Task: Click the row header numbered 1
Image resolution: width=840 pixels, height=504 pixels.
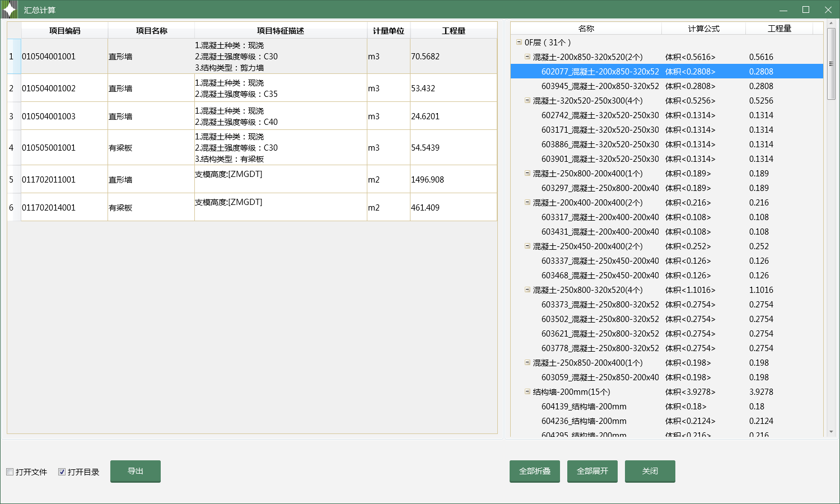Action: [x=14, y=57]
